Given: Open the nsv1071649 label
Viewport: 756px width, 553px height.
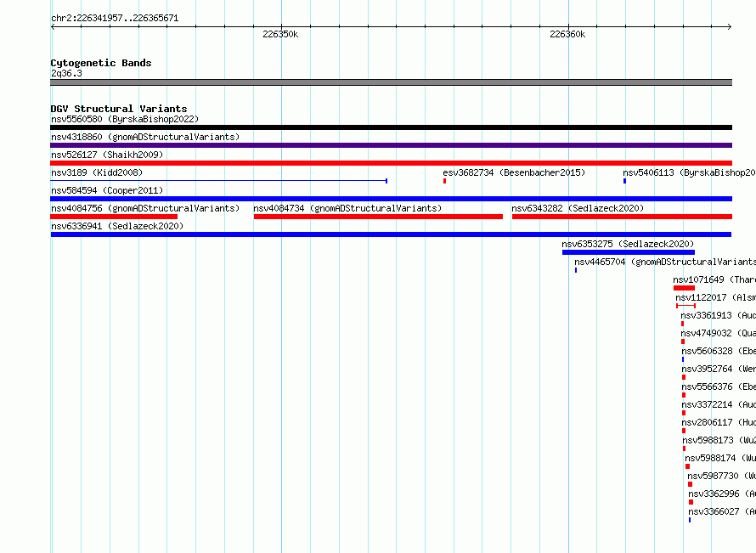Looking at the screenshot, I should point(714,279).
